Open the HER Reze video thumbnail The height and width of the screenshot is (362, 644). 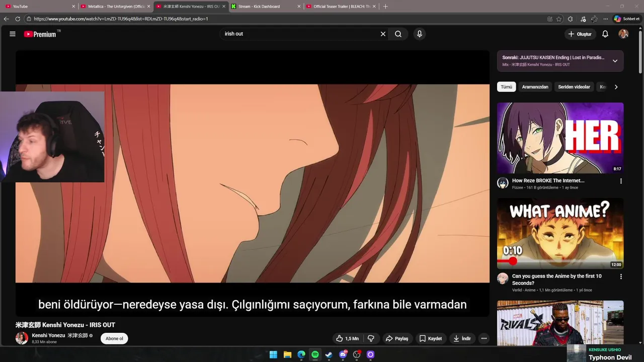coord(560,138)
